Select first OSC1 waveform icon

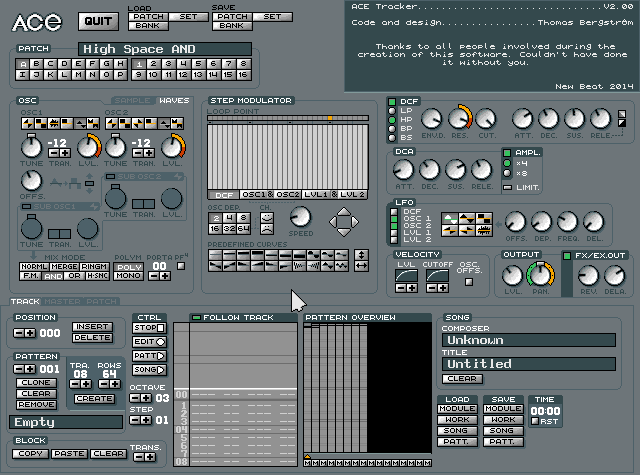click(x=28, y=123)
